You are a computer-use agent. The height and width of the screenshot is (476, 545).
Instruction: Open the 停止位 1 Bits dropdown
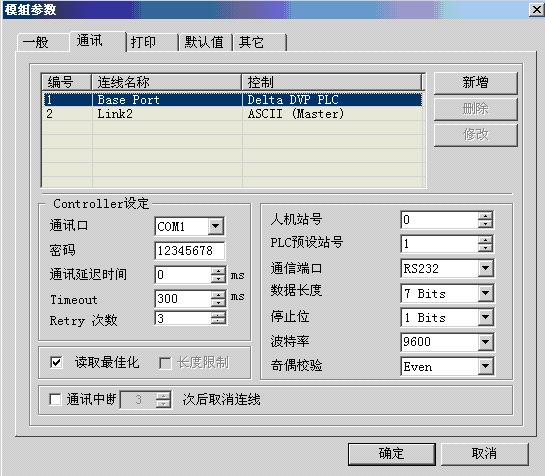[485, 317]
